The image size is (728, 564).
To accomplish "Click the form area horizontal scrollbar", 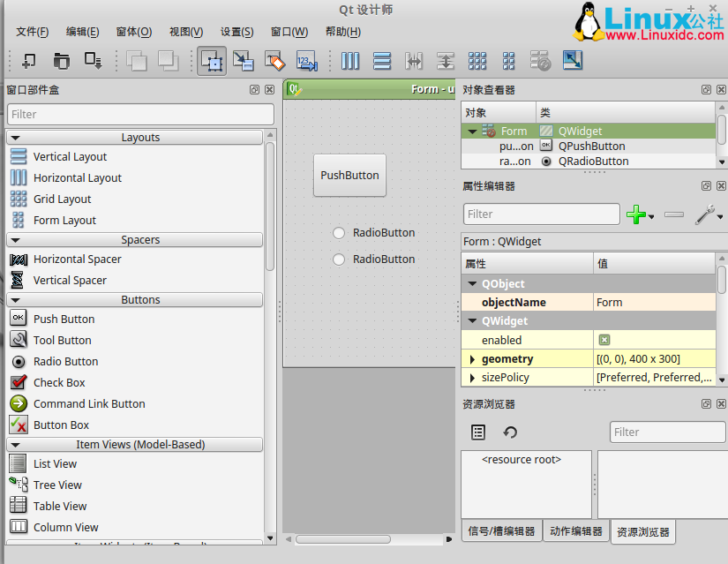I will pos(343,539).
